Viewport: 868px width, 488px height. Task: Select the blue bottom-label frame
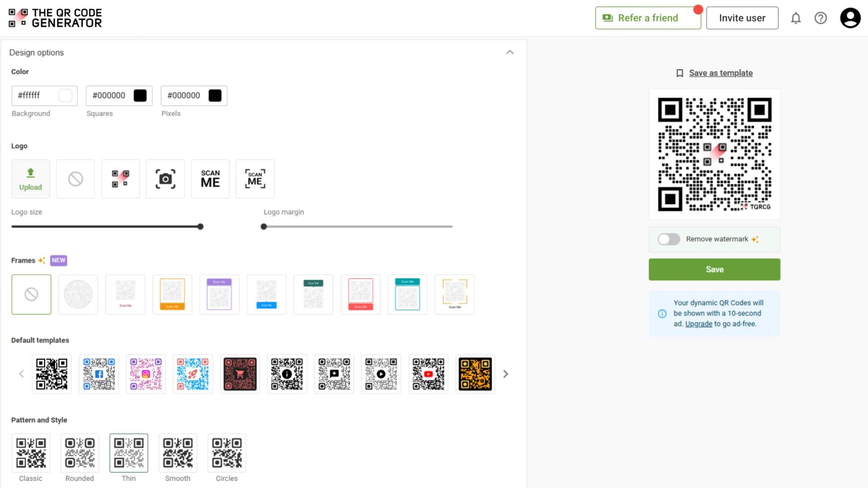266,295
